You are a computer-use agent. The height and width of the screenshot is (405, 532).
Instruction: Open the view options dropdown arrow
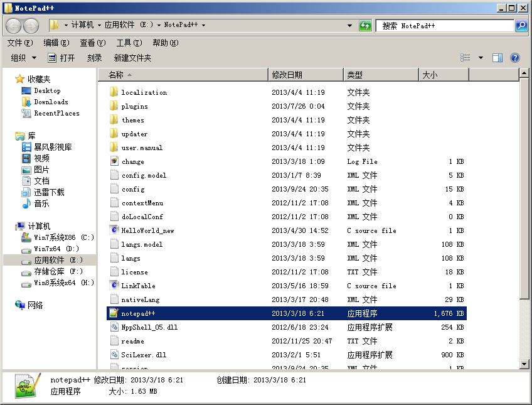(481, 58)
